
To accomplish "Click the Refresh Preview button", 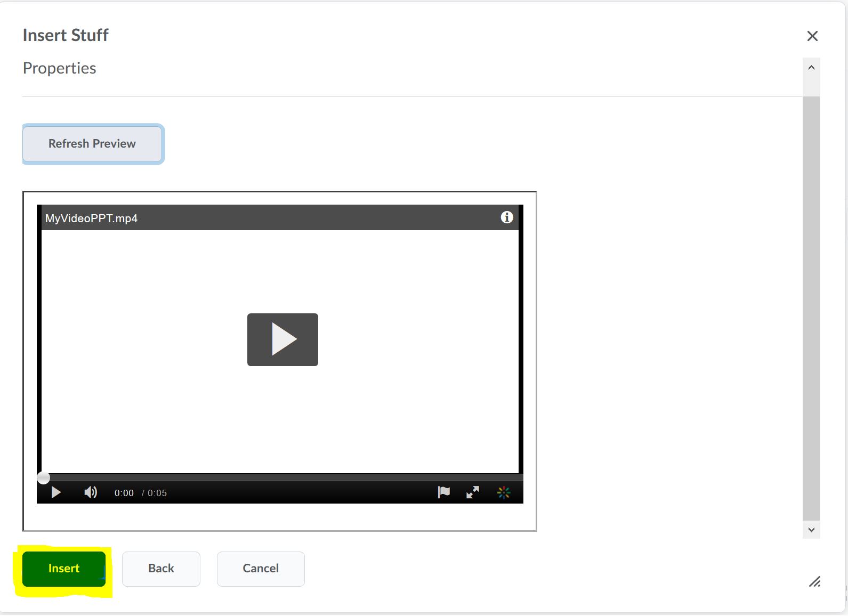I will 93,144.
